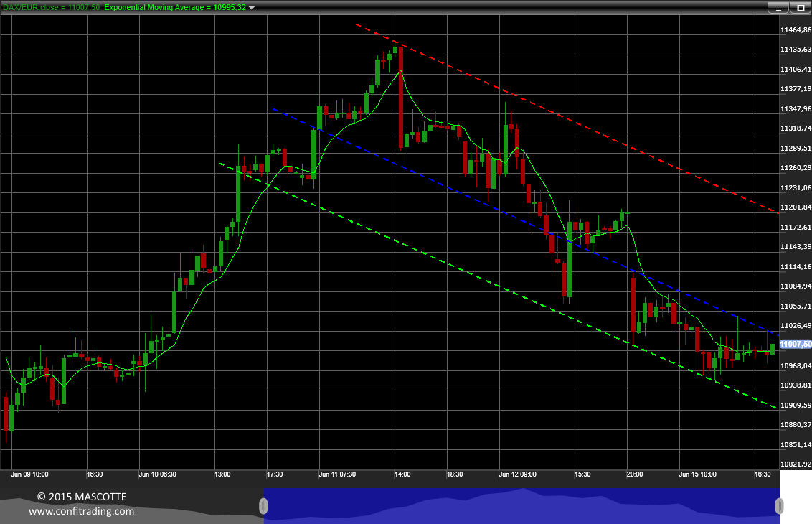
Task: Click the 14:00 time axis label
Action: click(x=402, y=474)
